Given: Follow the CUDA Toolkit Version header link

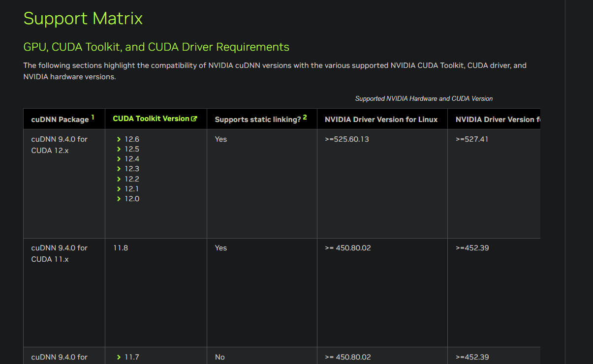Looking at the screenshot, I should [151, 119].
